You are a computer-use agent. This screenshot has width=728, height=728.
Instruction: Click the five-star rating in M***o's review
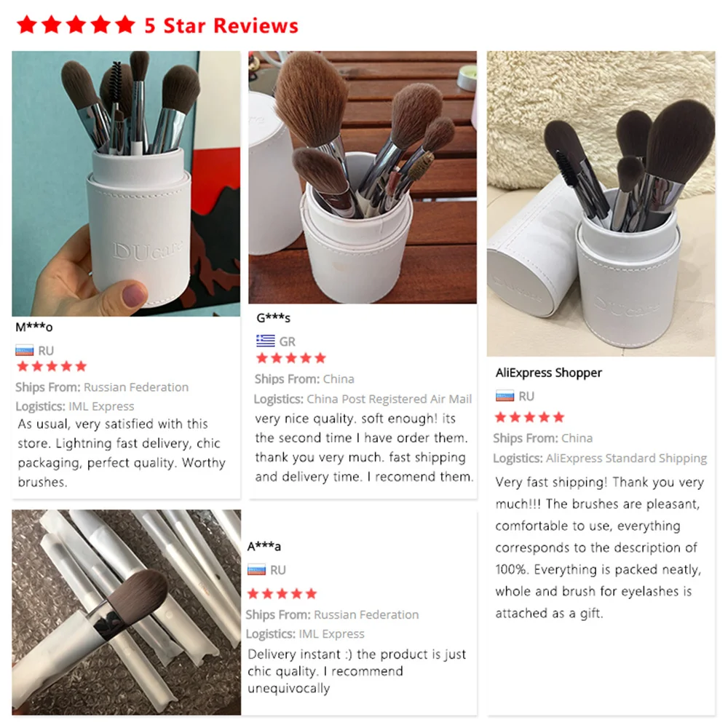pyautogui.click(x=52, y=366)
